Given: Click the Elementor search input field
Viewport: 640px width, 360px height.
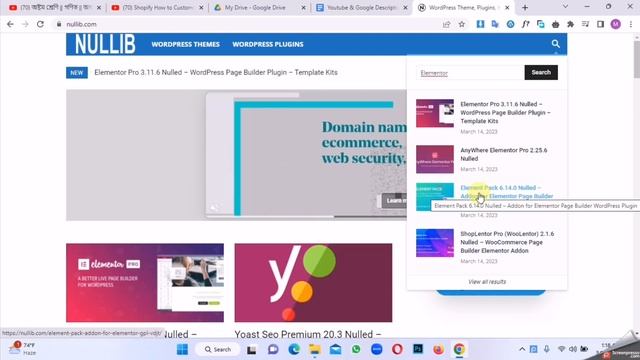Looking at the screenshot, I should [x=470, y=73].
